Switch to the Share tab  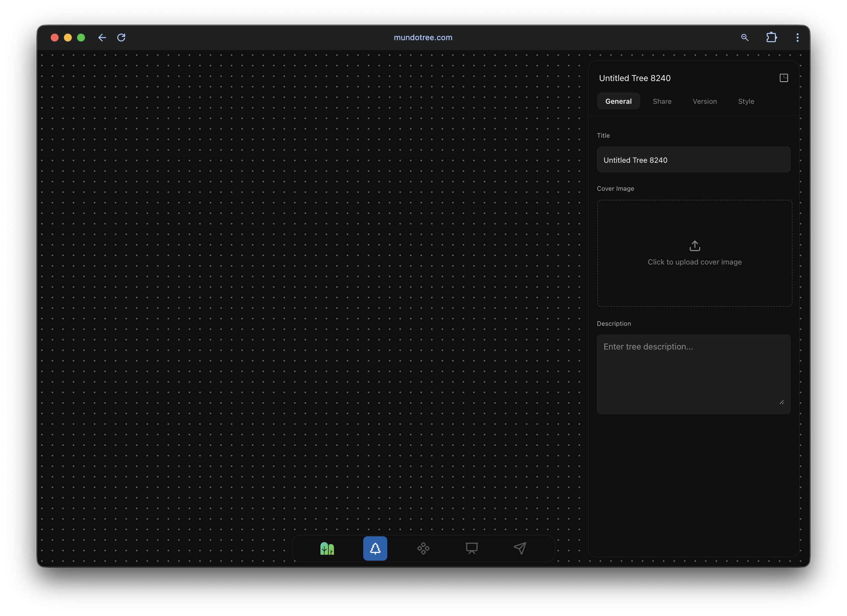(x=662, y=101)
